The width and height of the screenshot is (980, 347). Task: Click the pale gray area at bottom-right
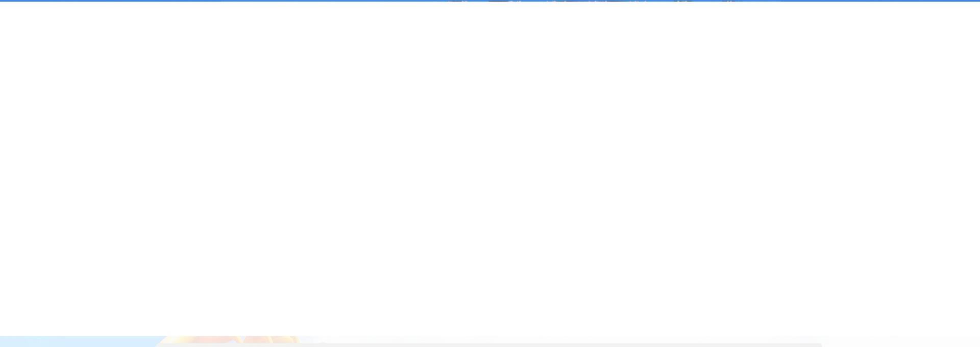(901, 341)
